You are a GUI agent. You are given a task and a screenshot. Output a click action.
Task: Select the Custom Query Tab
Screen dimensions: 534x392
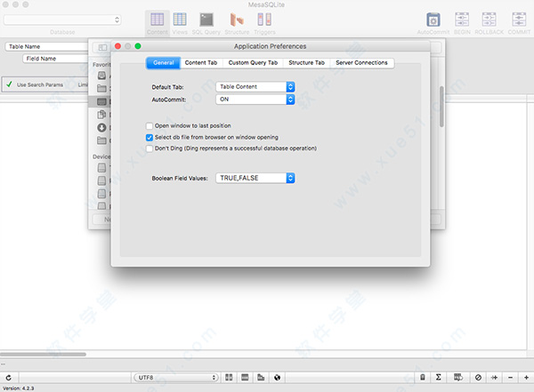click(x=253, y=63)
